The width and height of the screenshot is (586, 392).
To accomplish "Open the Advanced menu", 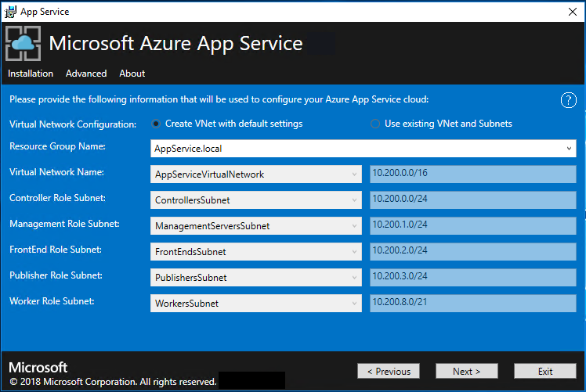I will click(86, 74).
